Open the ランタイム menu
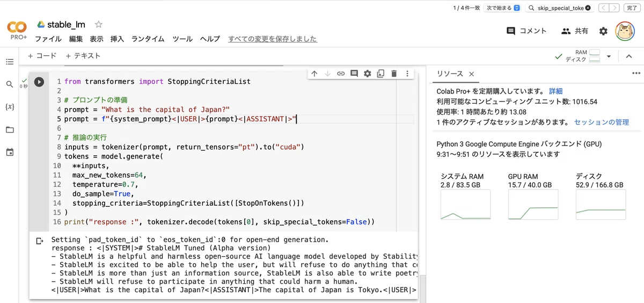The height and width of the screenshot is (303, 644). pos(148,39)
